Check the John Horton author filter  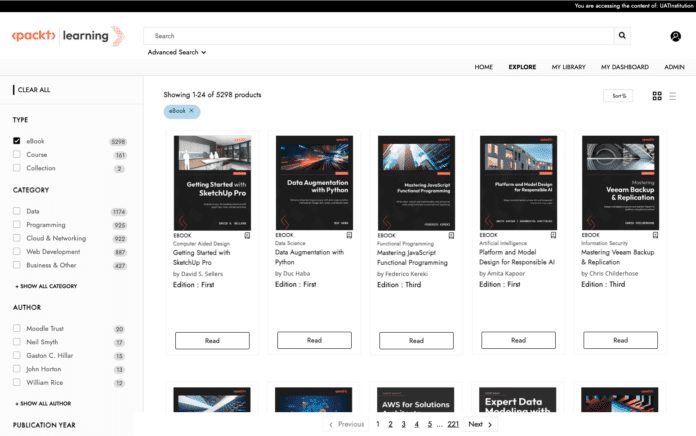coord(17,369)
